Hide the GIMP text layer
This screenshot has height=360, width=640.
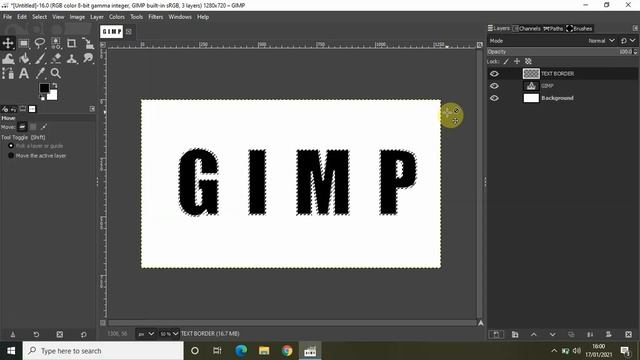tap(494, 86)
